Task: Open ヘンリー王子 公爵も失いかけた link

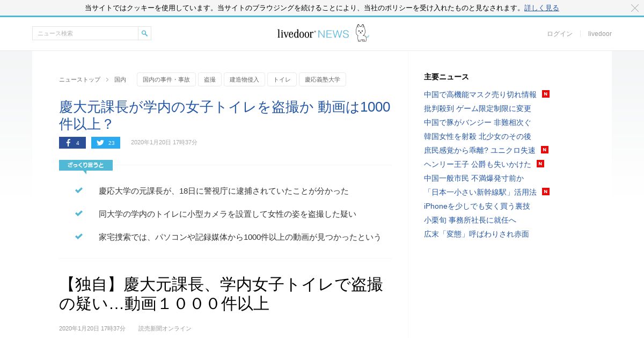Action: point(478,164)
